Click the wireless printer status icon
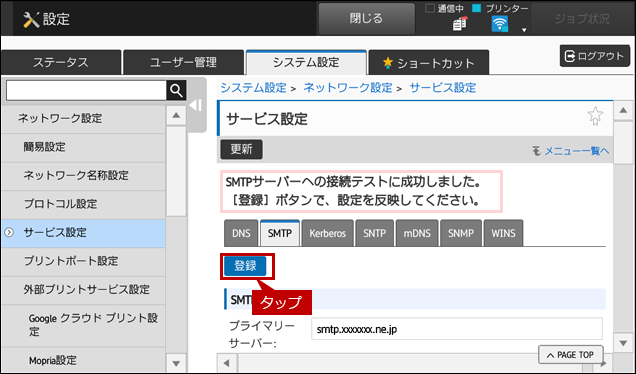636x374 pixels. pyautogui.click(x=500, y=24)
